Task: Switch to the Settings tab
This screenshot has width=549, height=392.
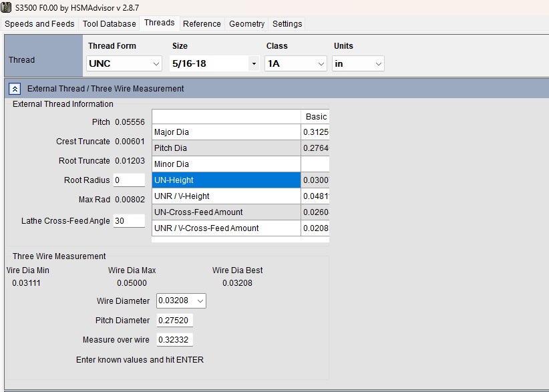Action: click(x=287, y=24)
